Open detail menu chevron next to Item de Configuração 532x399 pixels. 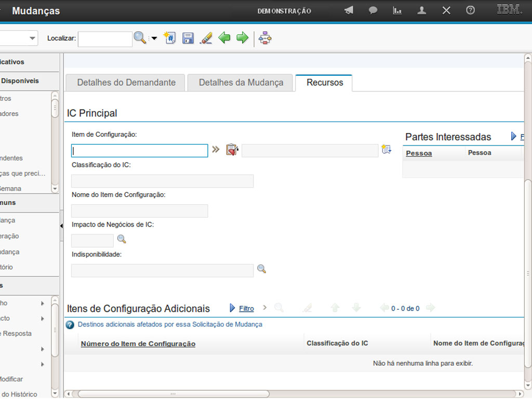tap(216, 150)
